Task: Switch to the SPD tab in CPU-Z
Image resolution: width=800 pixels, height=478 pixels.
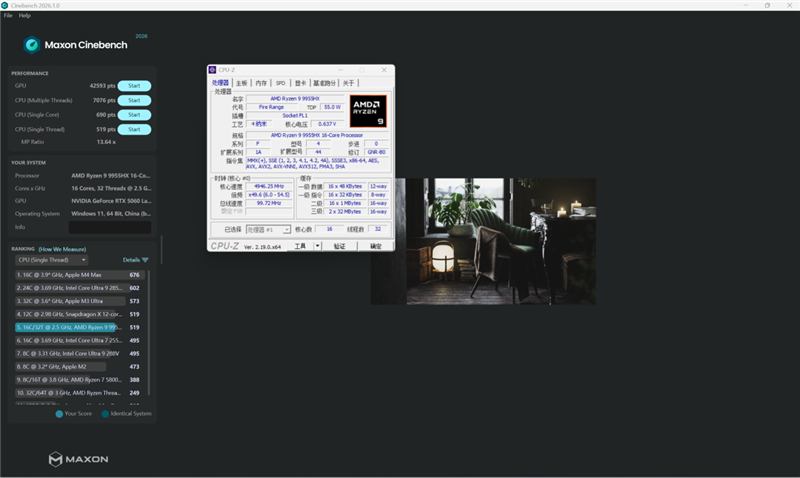Action: (281, 83)
